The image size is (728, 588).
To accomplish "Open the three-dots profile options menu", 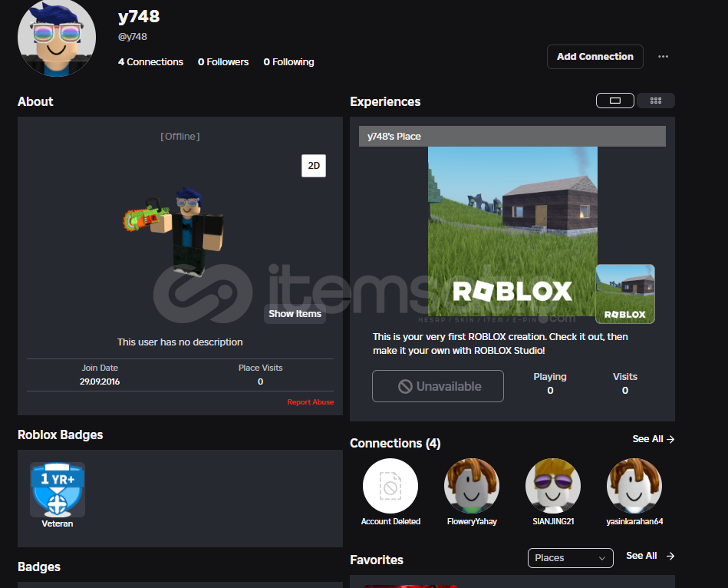I will tap(663, 57).
